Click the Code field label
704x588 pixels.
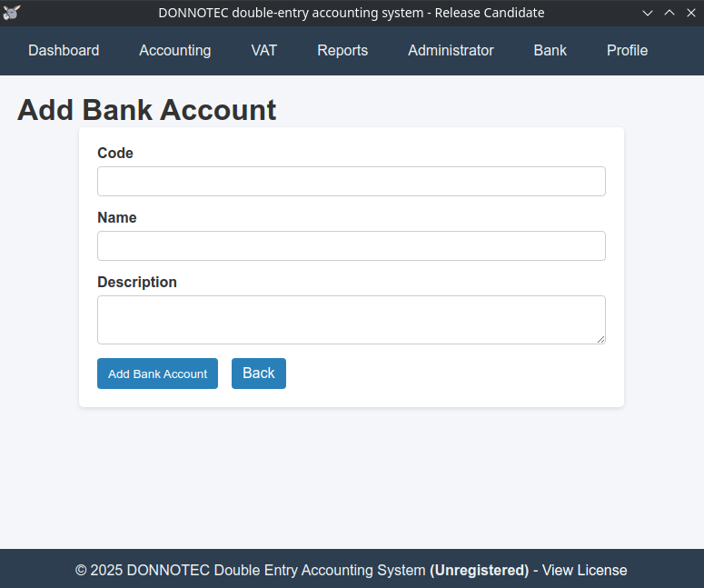[x=115, y=154]
